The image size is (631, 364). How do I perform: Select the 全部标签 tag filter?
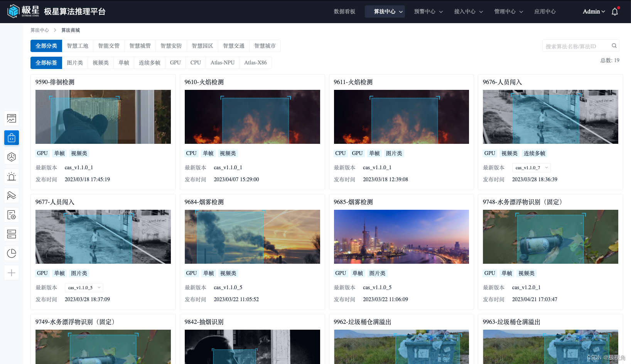46,63
